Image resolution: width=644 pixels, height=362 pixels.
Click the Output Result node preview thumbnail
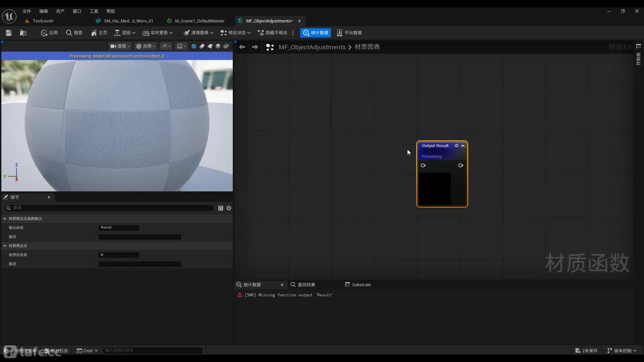pos(434,189)
